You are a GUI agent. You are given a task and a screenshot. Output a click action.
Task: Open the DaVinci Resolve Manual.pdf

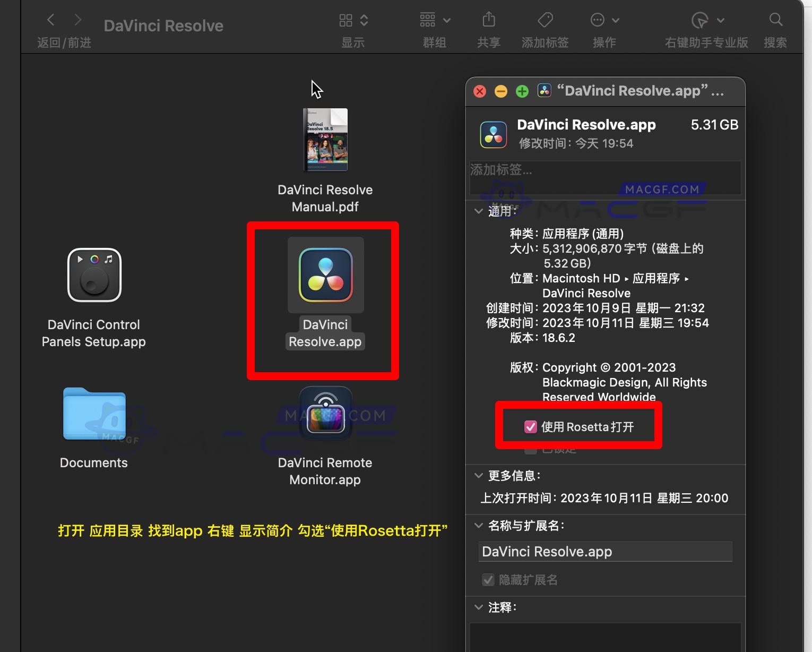click(x=325, y=140)
